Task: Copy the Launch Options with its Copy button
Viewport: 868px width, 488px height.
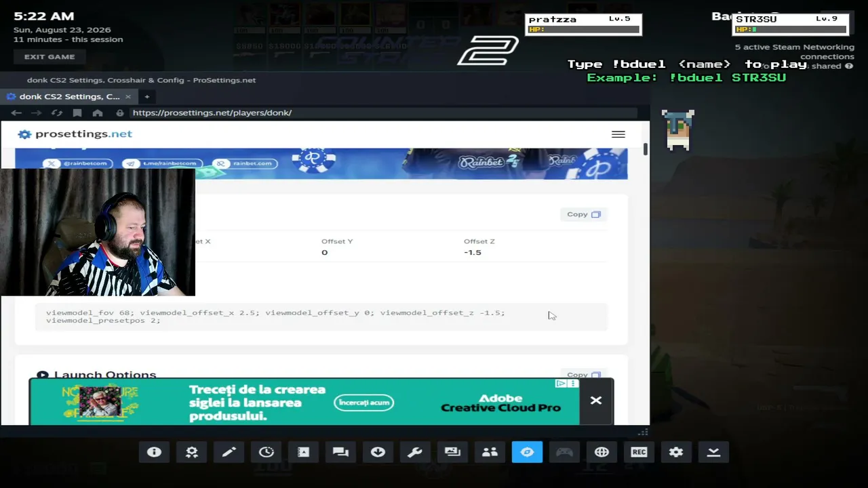Action: point(584,374)
